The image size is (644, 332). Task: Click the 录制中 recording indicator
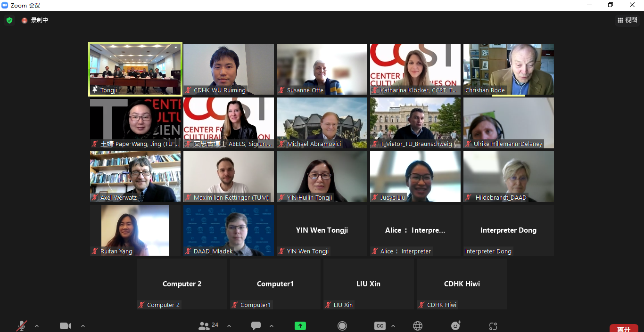(35, 20)
